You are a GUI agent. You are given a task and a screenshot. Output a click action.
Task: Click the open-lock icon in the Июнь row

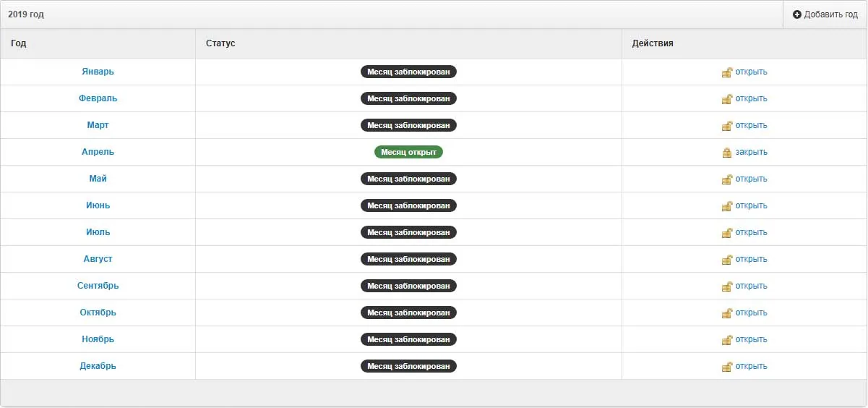tap(727, 205)
